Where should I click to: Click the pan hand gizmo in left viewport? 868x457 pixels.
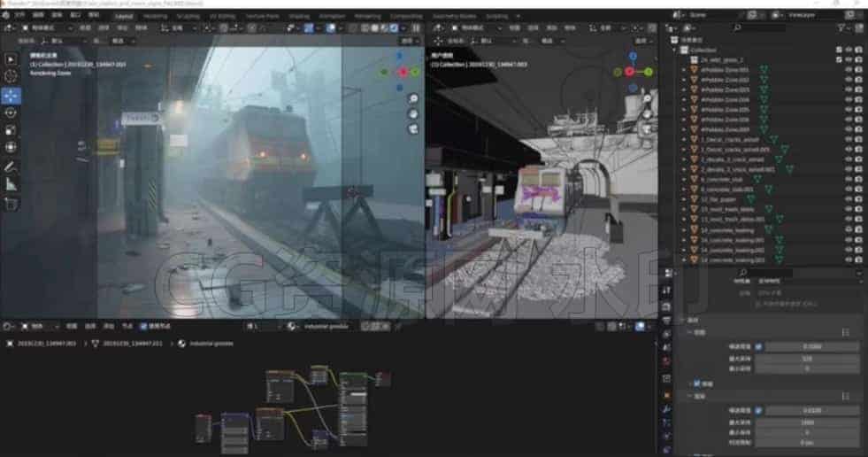pos(413,113)
